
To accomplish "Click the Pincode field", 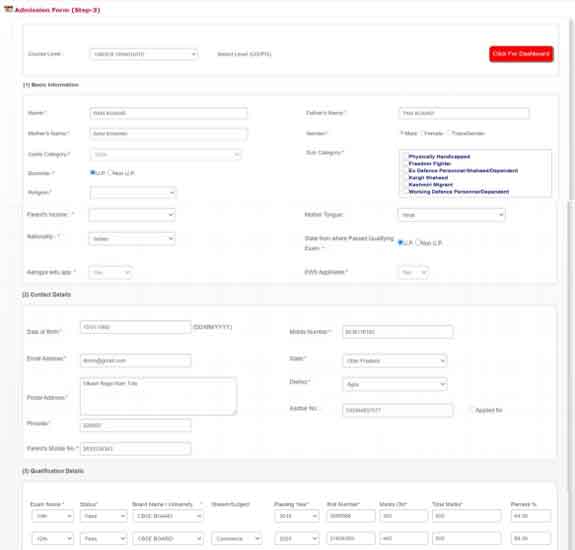I will [136, 426].
